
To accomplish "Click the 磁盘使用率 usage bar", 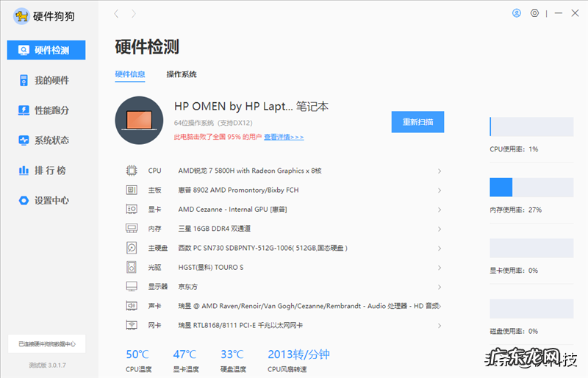I will click(x=531, y=309).
